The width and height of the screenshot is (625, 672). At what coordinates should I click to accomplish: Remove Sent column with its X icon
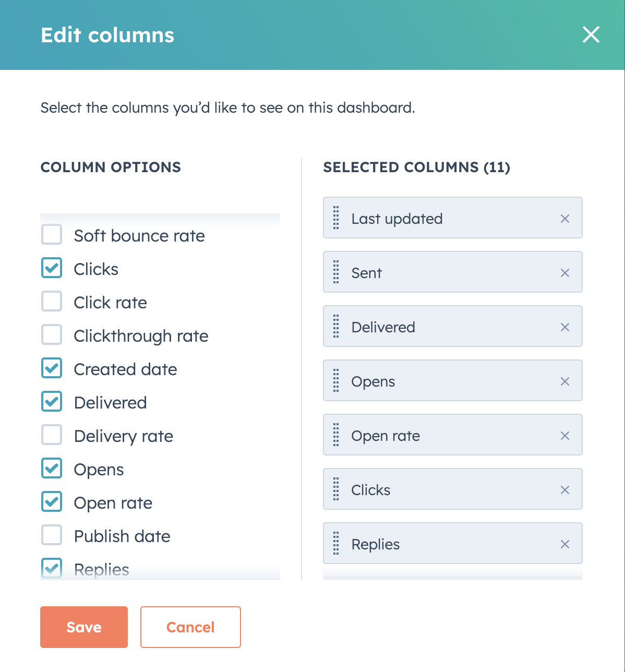click(x=564, y=273)
